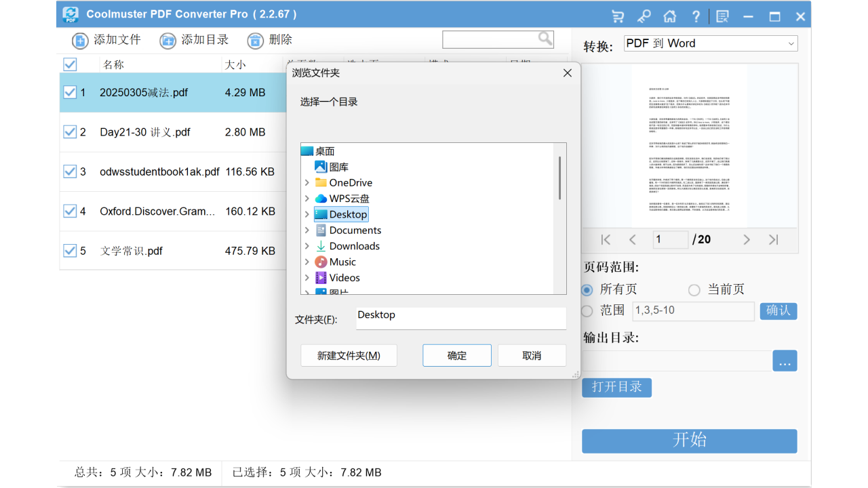
Task: Click the 添加文件 add-file icon
Action: [x=80, y=40]
